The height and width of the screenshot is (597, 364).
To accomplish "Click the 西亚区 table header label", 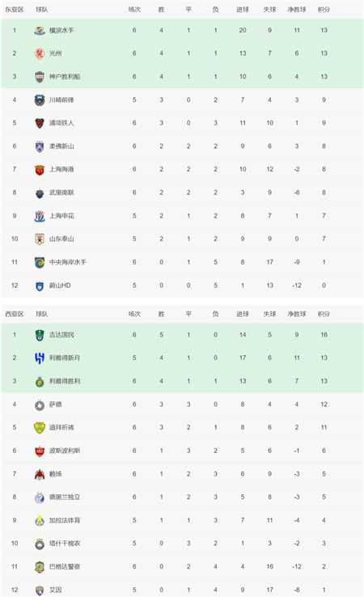I will (x=15, y=314).
